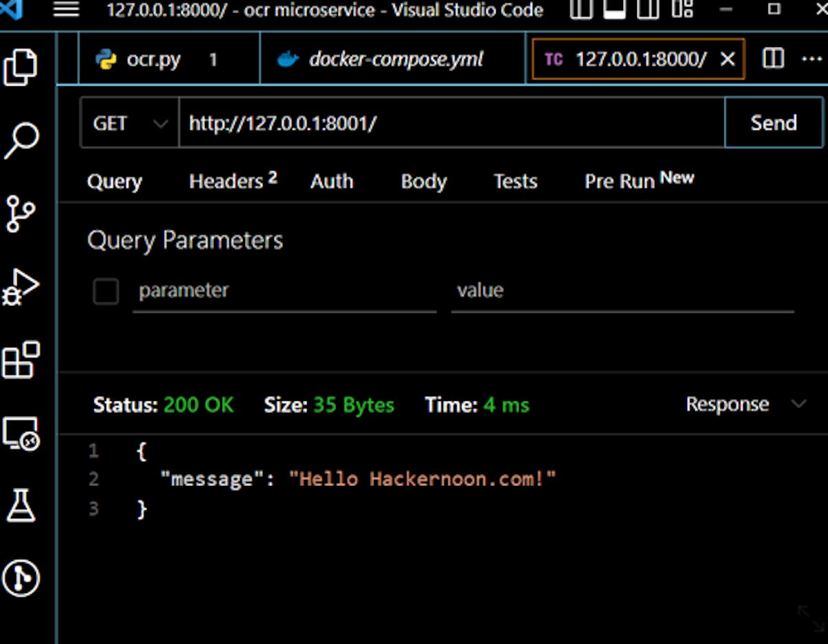The width and height of the screenshot is (828, 644).
Task: Close the 127.0.0.1:8000/ tab
Action: (x=727, y=59)
